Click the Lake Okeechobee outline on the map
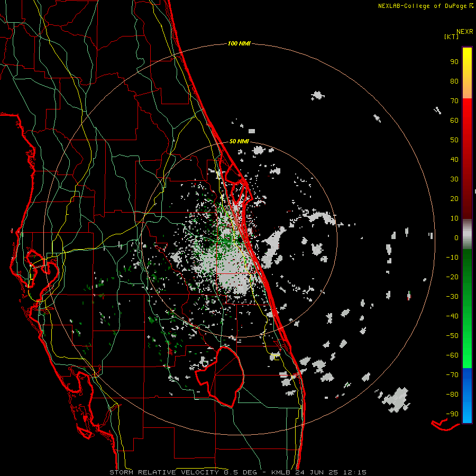476x476 pixels. click(x=220, y=377)
